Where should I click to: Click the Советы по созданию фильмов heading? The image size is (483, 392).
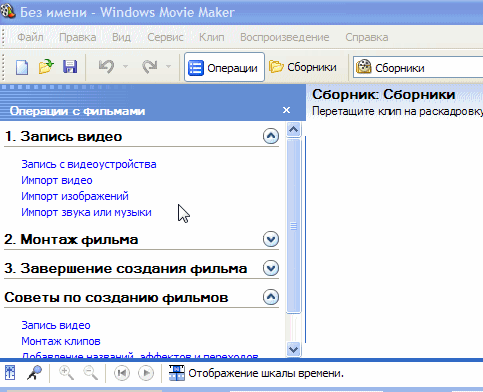coord(116,297)
